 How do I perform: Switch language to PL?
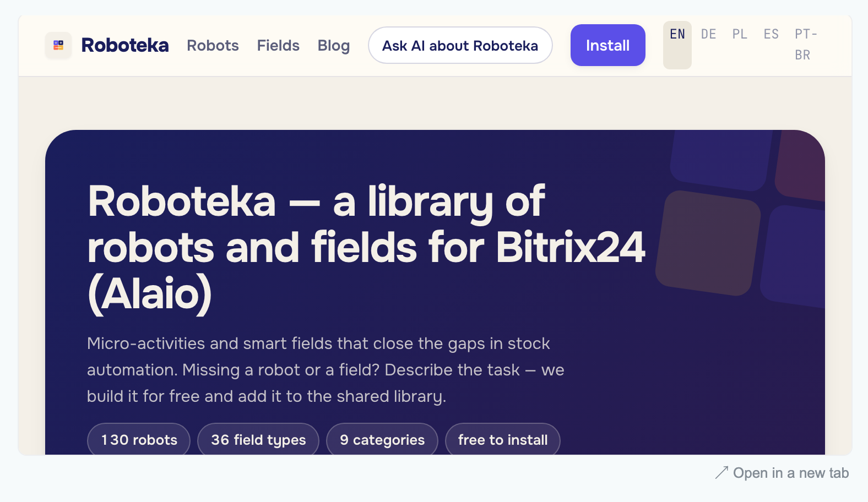(x=740, y=34)
